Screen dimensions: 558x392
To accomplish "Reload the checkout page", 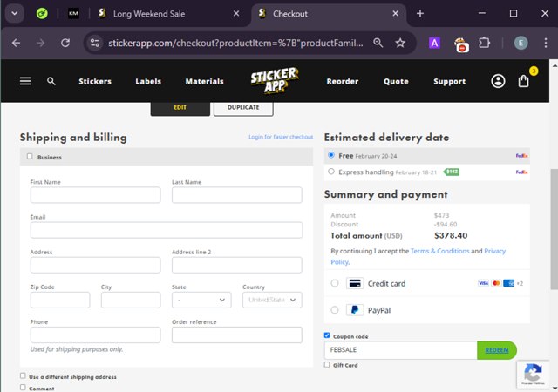I will click(x=65, y=43).
